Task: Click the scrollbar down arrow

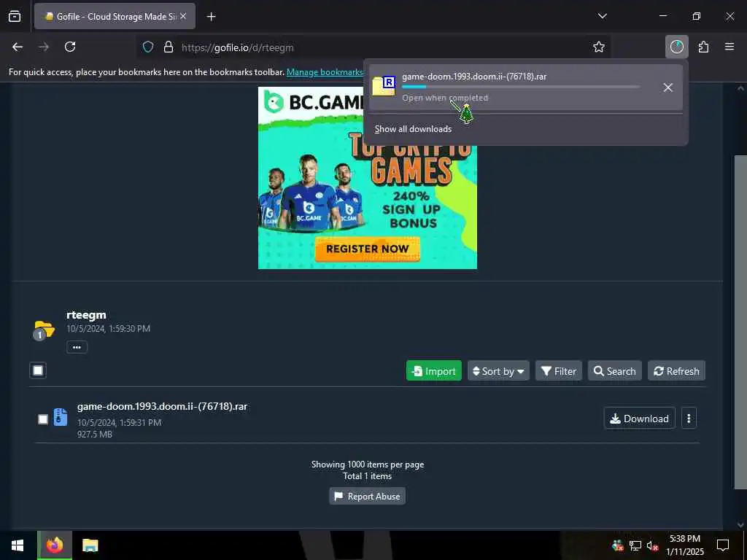Action: pos(740,524)
